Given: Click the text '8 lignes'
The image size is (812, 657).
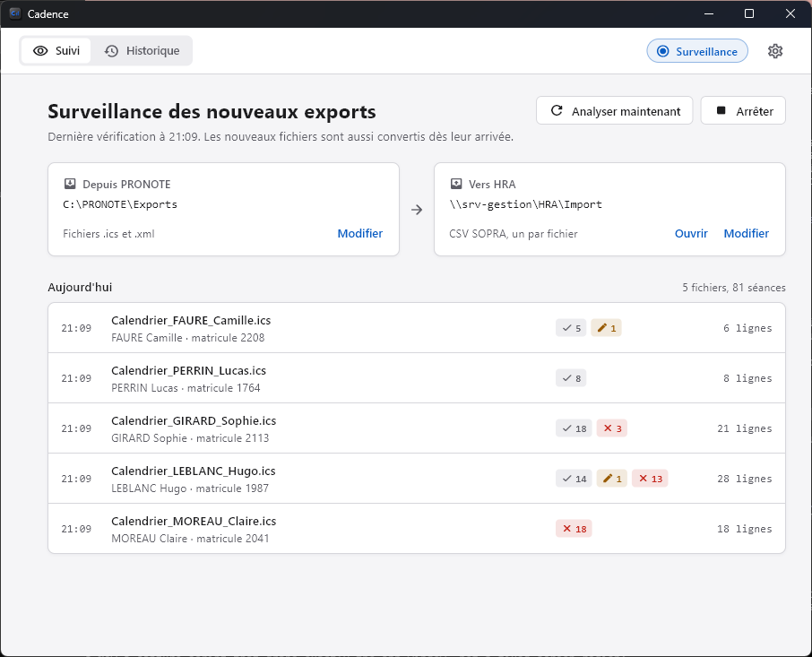Looking at the screenshot, I should tap(747, 378).
